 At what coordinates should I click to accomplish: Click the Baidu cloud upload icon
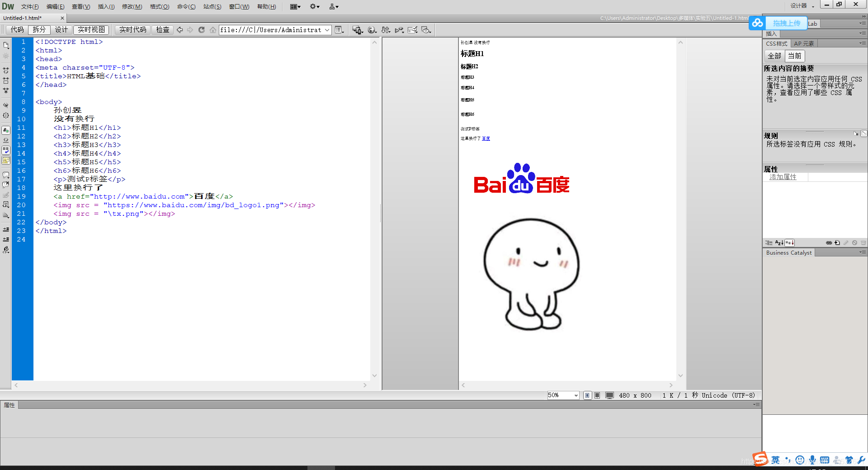coord(758,23)
